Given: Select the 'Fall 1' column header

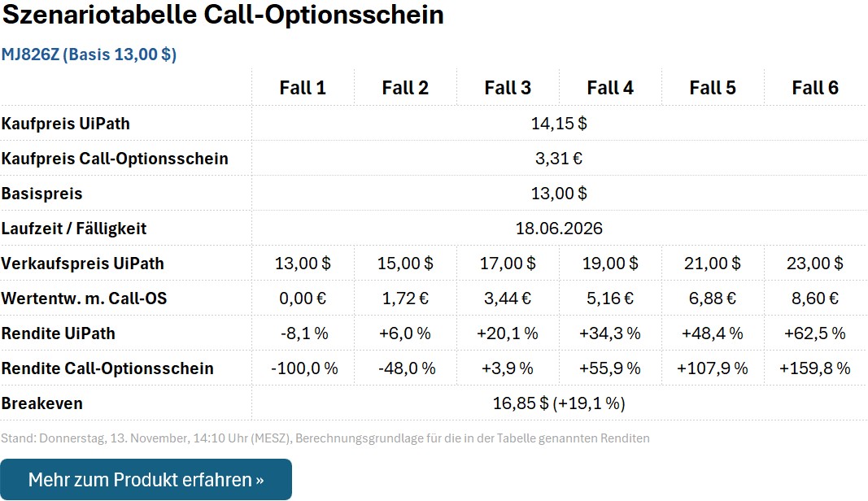Looking at the screenshot, I should tap(303, 87).
